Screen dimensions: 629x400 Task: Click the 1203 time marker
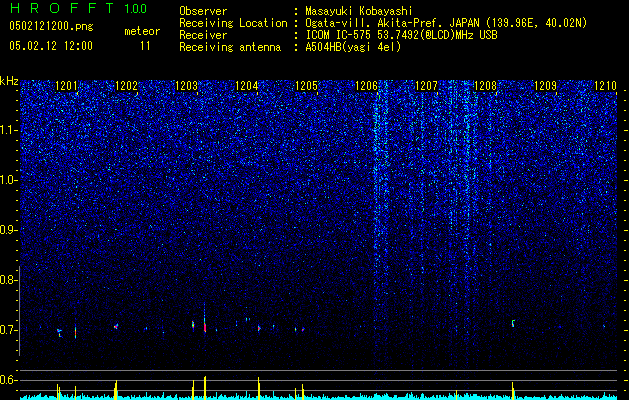click(187, 86)
